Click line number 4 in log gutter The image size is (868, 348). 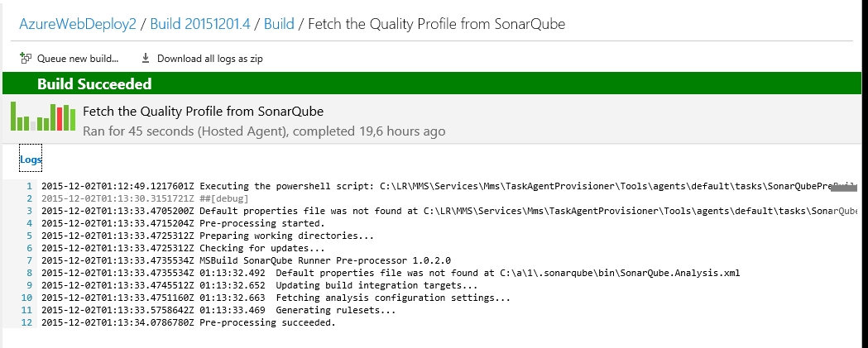29,223
